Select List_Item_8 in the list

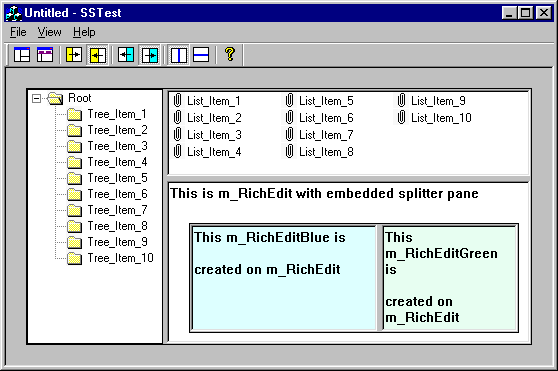(326, 152)
